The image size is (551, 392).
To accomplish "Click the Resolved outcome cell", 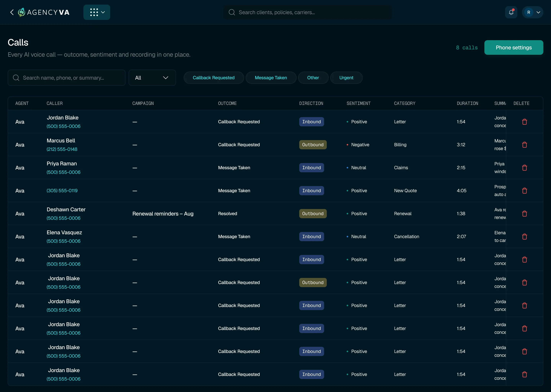I will 227,214.
